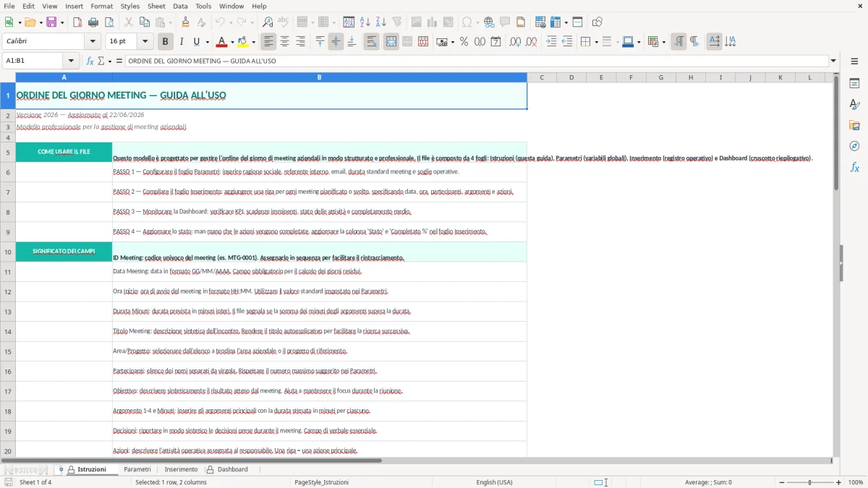Open the sidebar Navigator

(854, 146)
